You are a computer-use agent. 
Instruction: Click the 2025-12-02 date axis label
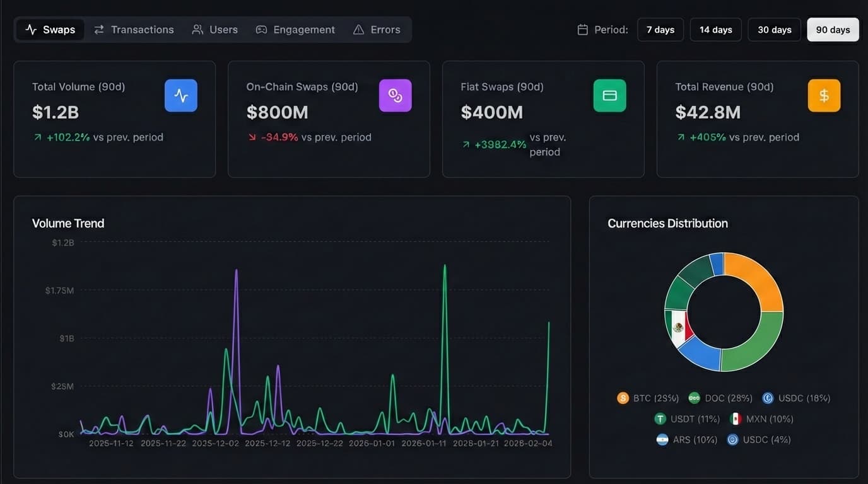point(216,444)
